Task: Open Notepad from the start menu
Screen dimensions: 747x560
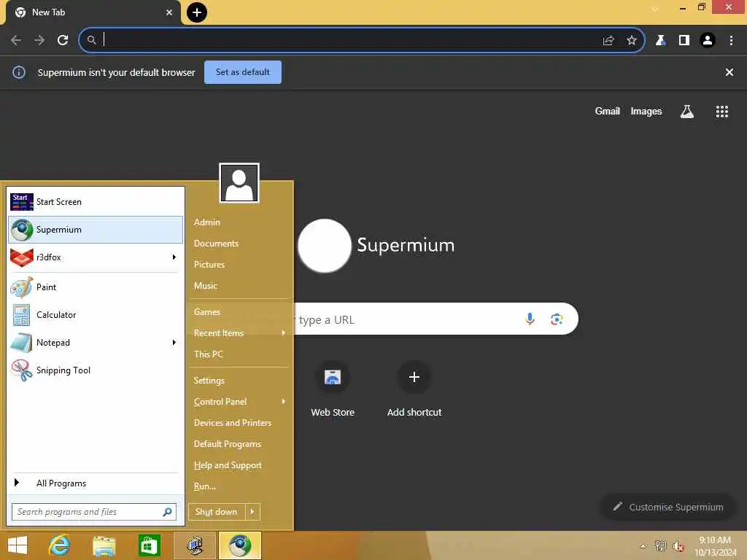Action: 88,343
